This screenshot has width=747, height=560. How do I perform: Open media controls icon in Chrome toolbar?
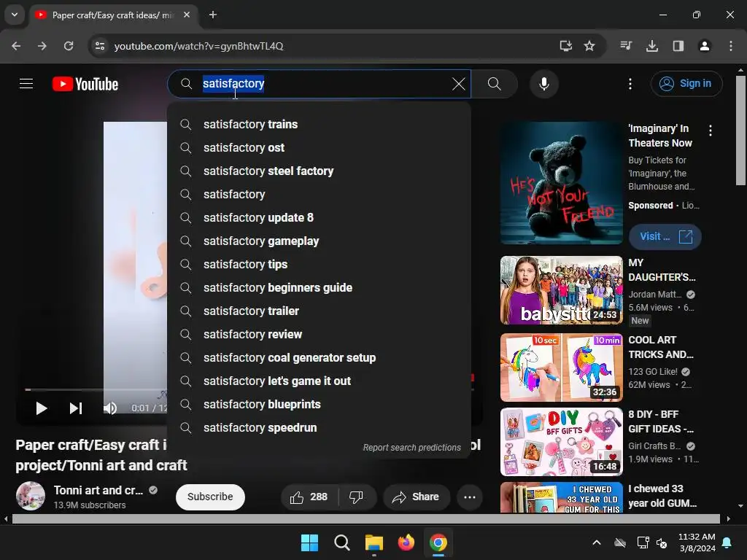click(x=626, y=46)
